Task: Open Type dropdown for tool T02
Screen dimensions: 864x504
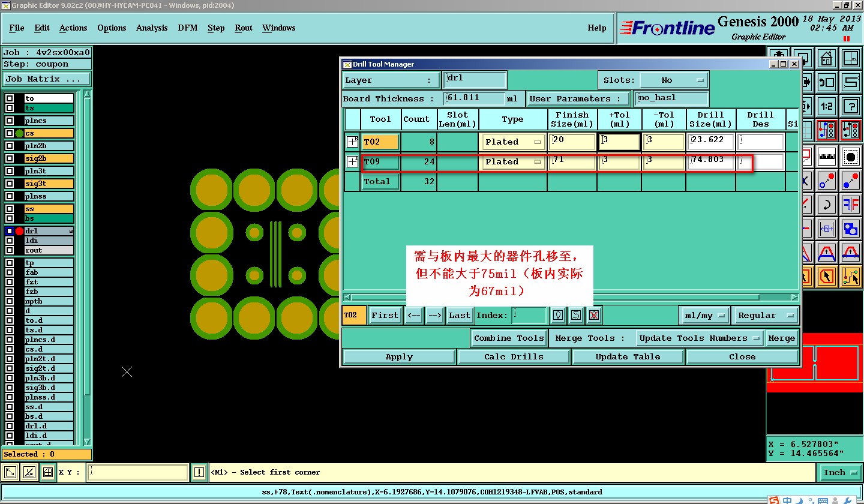Action: pos(513,142)
